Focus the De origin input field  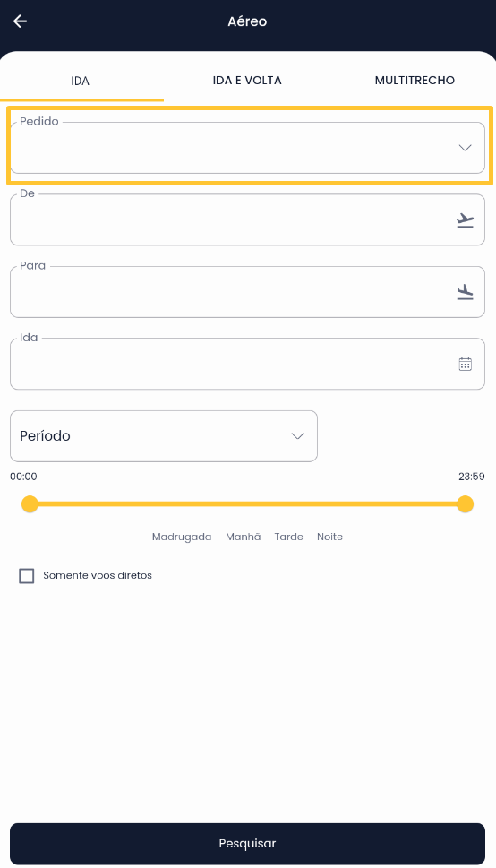247,219
